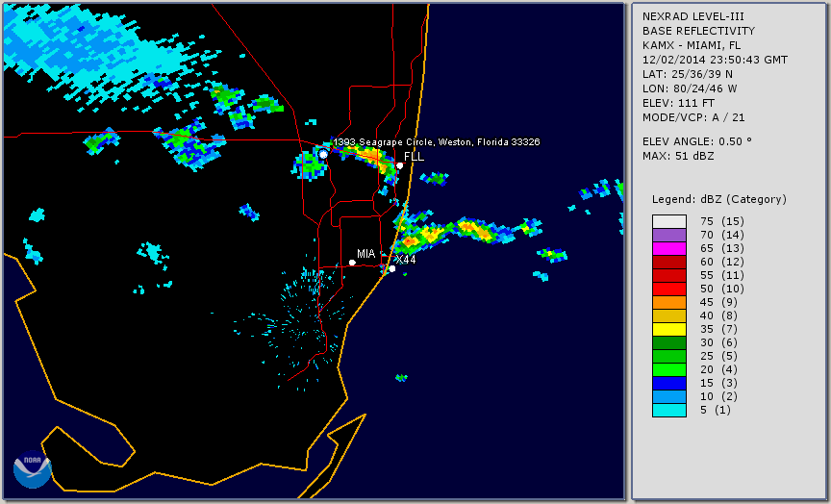Click the 'MIA' map label
The width and height of the screenshot is (831, 504).
coord(366,254)
